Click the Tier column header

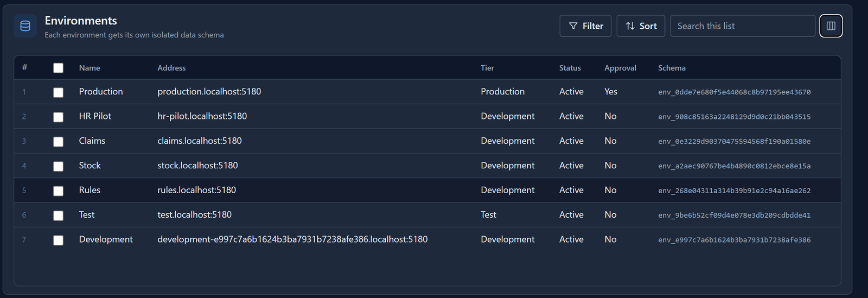pos(487,68)
